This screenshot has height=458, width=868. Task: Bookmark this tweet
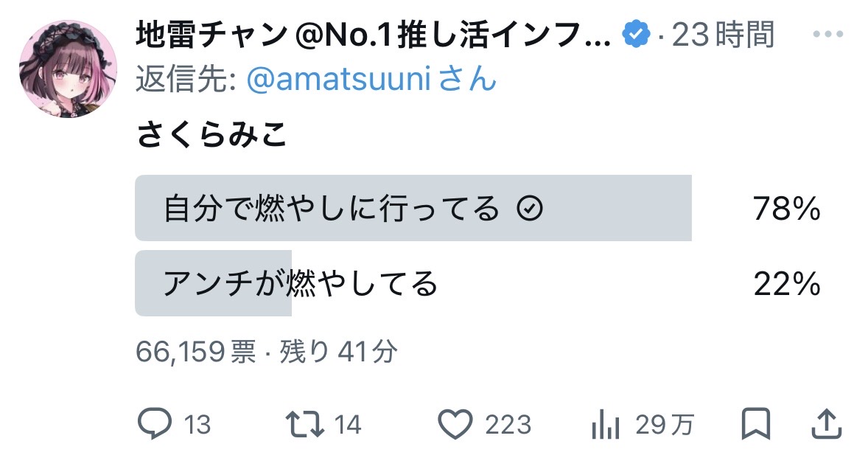[x=755, y=424]
